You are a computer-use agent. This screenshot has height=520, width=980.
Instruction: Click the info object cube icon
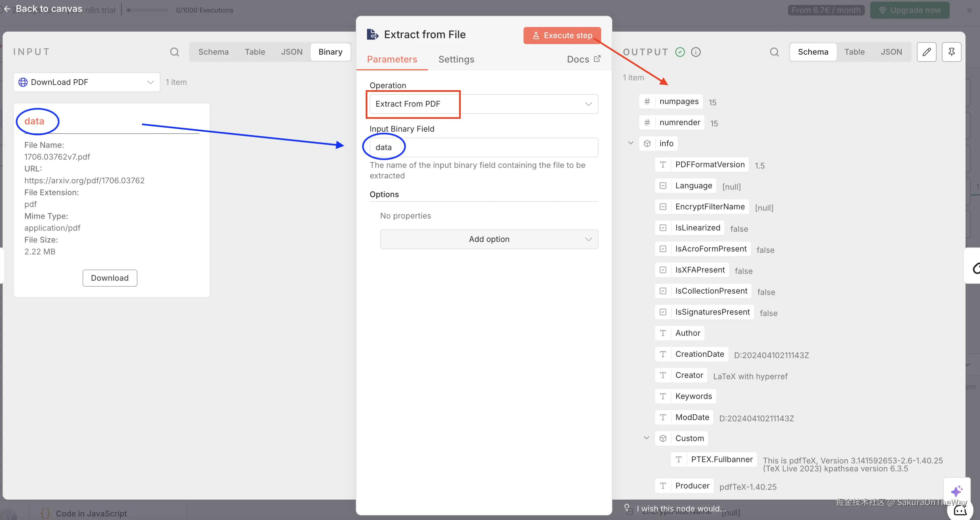pyautogui.click(x=647, y=143)
